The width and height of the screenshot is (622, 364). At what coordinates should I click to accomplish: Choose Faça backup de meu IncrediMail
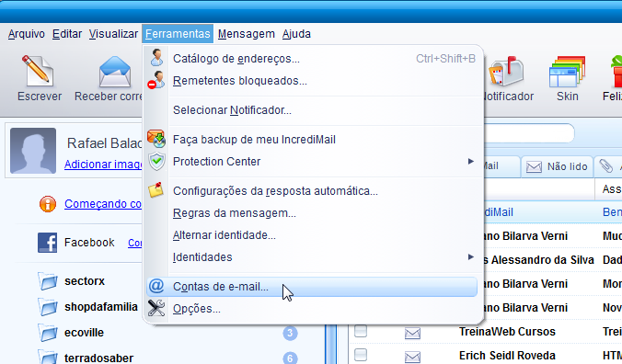coord(312,140)
